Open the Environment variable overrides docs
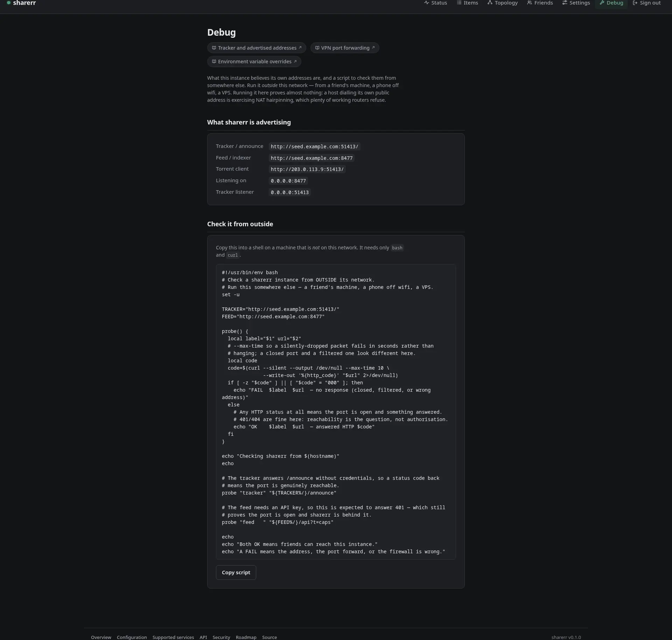The height and width of the screenshot is (640, 672). (254, 62)
